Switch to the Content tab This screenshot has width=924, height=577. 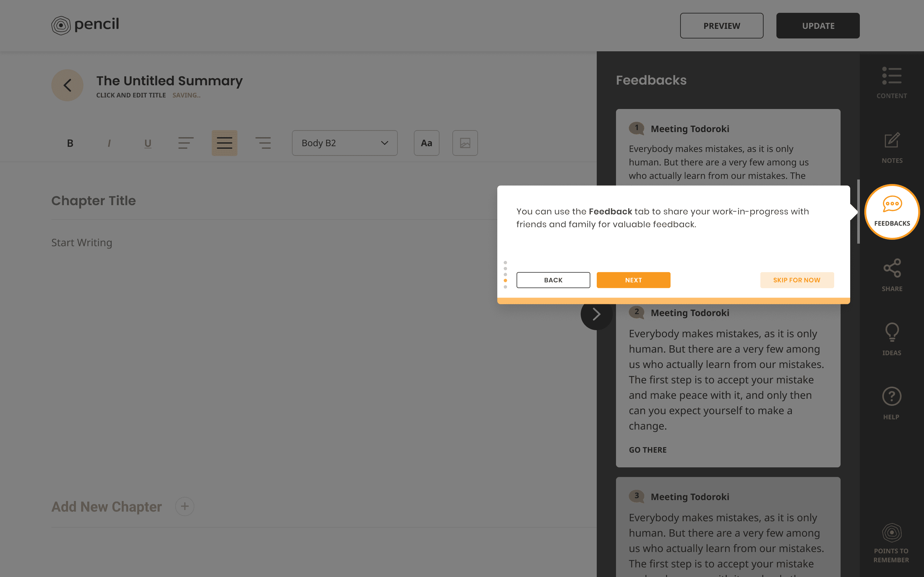[x=892, y=83]
